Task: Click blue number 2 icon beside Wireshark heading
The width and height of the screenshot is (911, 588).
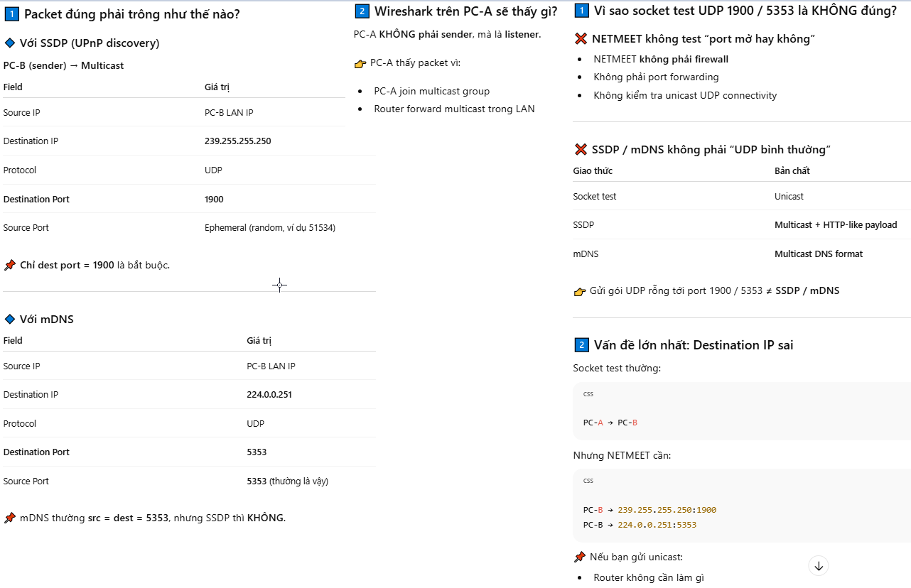Action: (x=362, y=11)
